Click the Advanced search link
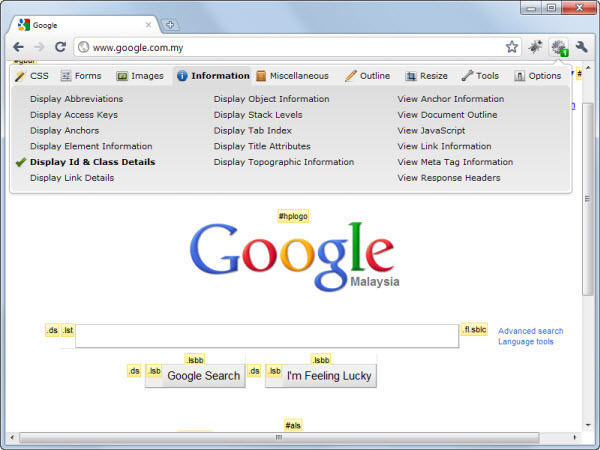The height and width of the screenshot is (450, 600). coord(530,331)
